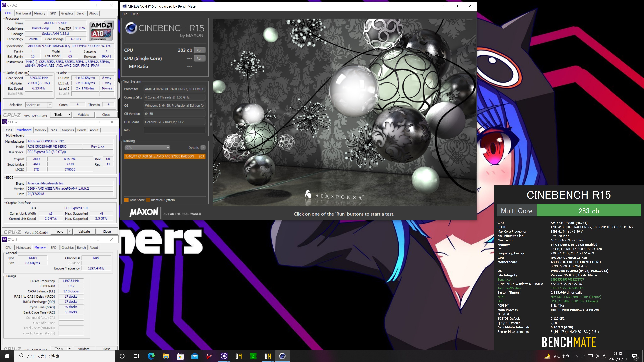644x362 pixels.
Task: Open the notification center icon
Action: pos(634,356)
